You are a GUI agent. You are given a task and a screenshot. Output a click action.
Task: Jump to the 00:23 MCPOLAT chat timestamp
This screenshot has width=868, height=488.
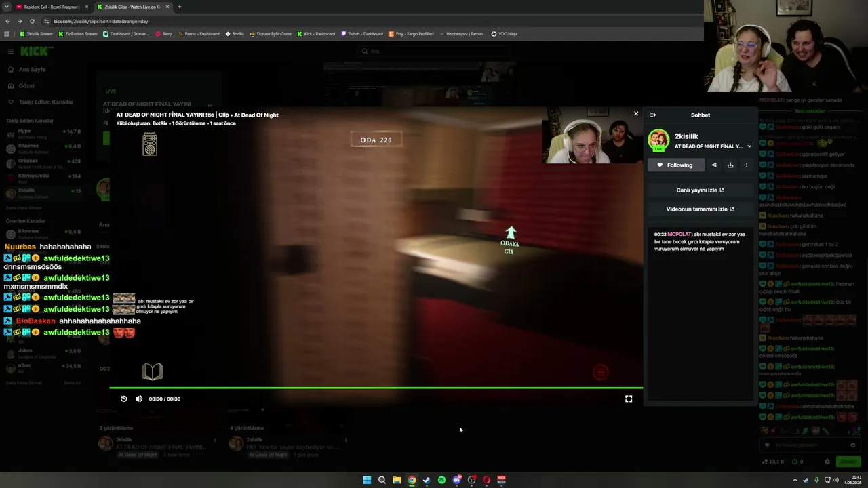660,235
